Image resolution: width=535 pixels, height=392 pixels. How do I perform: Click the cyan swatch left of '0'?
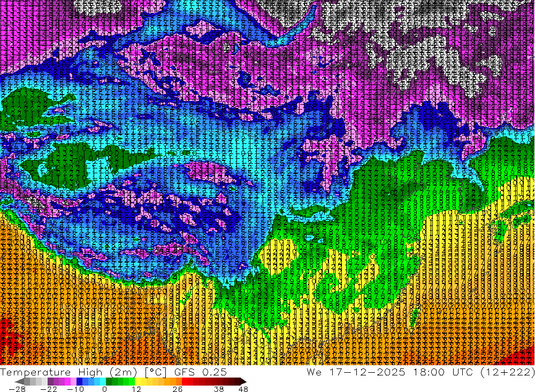[103, 381]
